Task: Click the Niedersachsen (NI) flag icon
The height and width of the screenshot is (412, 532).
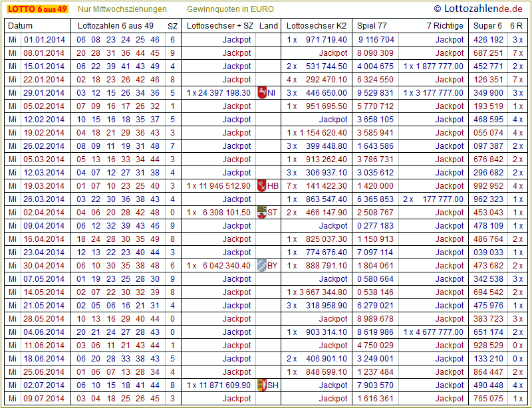Action: pyautogui.click(x=261, y=93)
